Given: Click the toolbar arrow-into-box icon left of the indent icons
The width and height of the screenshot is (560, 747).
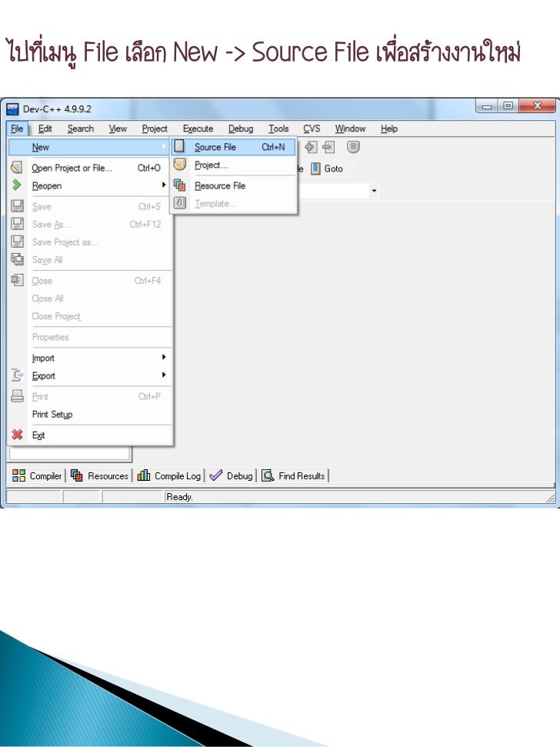Looking at the screenshot, I should 311,147.
